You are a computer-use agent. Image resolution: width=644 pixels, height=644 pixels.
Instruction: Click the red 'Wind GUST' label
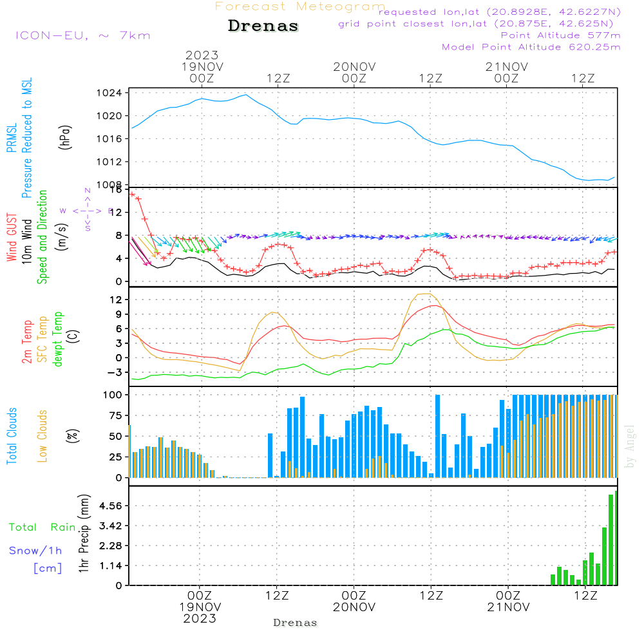click(12, 237)
